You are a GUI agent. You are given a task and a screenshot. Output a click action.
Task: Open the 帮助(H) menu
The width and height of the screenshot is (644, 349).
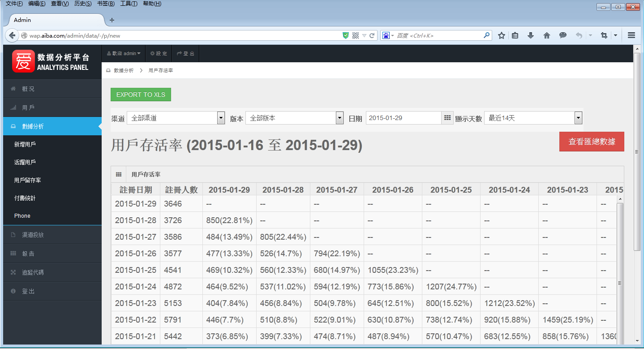pyautogui.click(x=152, y=4)
